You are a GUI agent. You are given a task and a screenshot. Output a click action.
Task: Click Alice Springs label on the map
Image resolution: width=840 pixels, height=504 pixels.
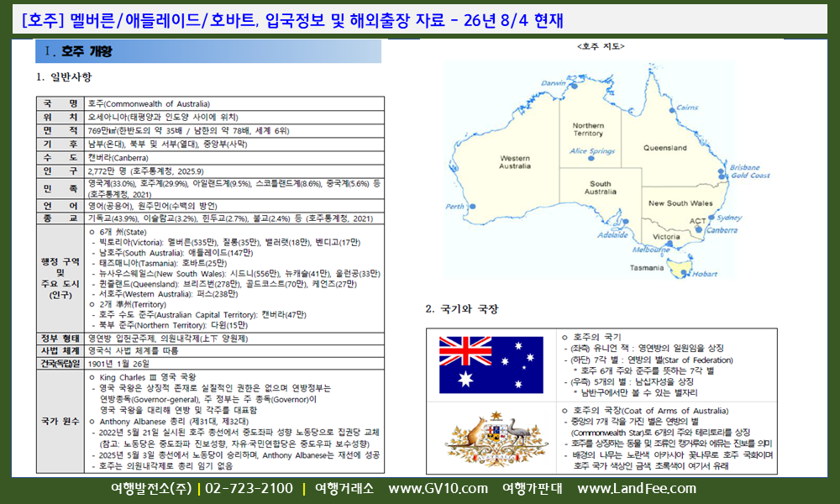pyautogui.click(x=592, y=151)
